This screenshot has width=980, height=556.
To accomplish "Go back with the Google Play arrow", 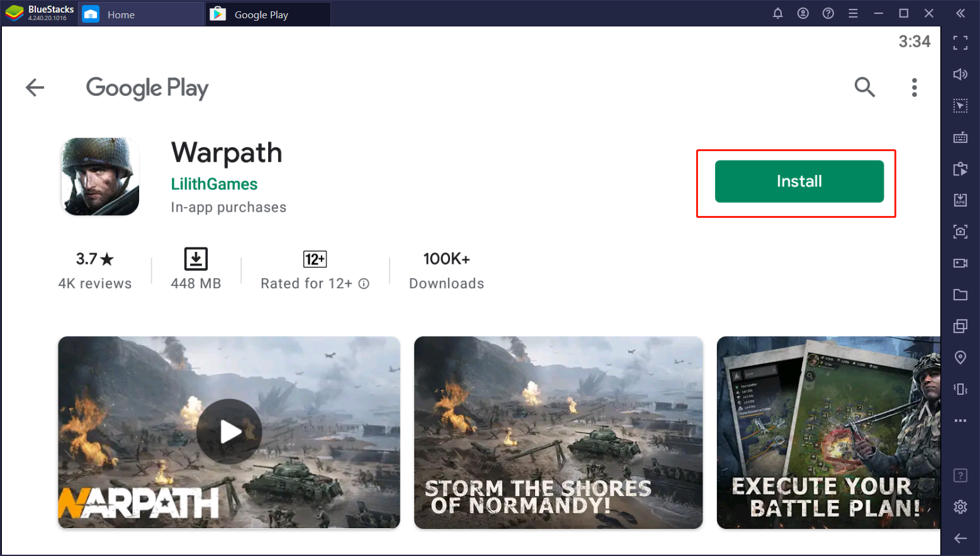I will point(35,88).
